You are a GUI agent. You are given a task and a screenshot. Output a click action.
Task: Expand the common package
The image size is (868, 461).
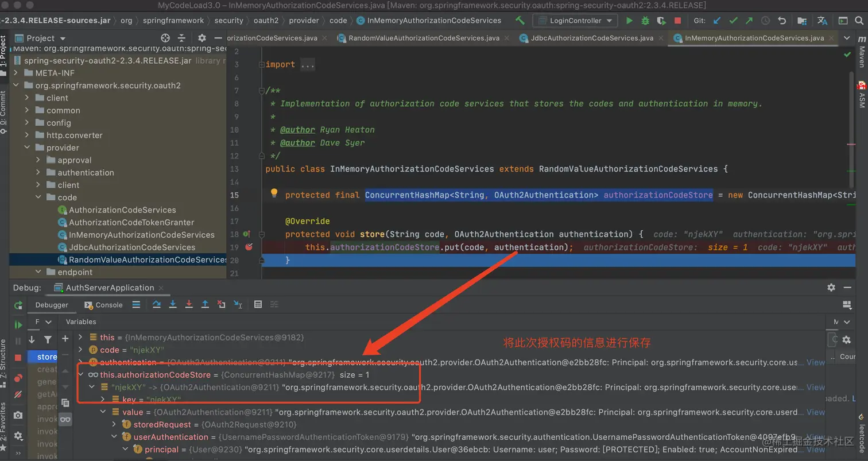pyautogui.click(x=26, y=110)
